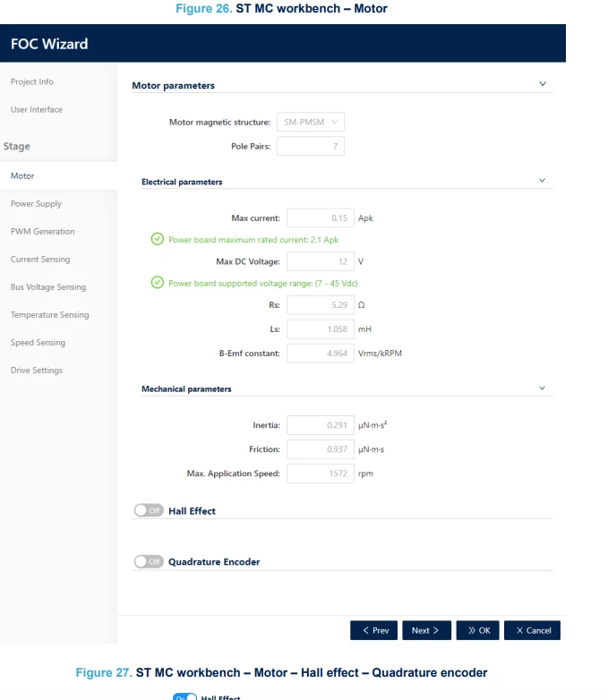Screen dimensions: 608x700
Task: Click the Prev button
Action: tap(373, 630)
